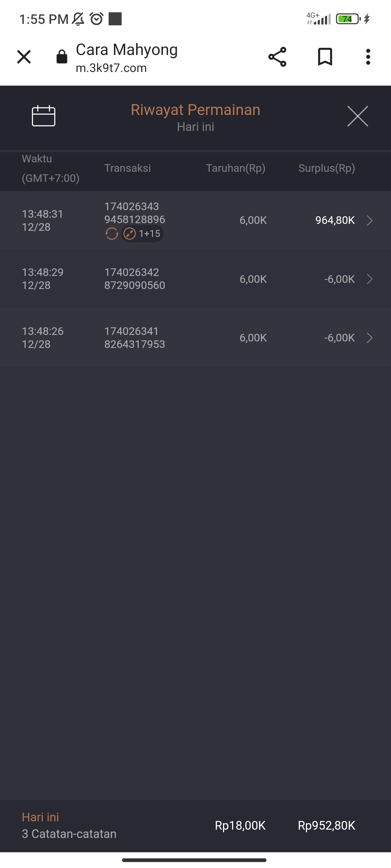
Task: Expand the 13:48:29 record chevron
Action: tap(369, 279)
